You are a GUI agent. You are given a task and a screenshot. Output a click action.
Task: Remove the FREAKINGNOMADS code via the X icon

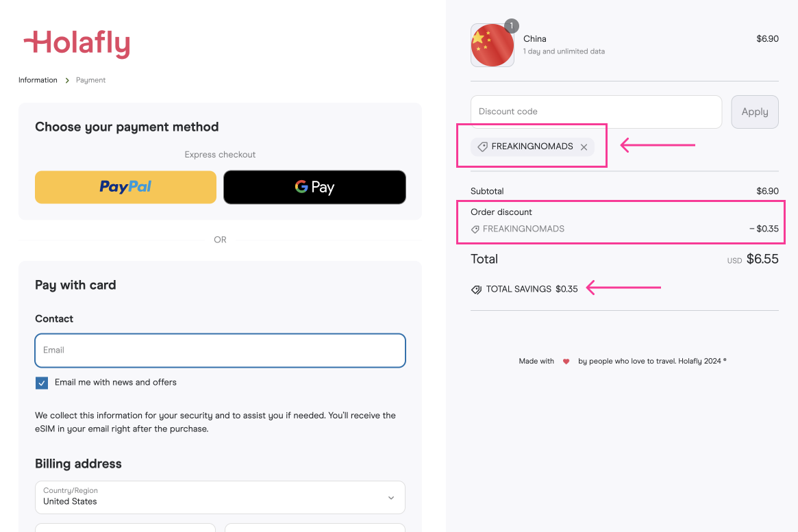pyautogui.click(x=584, y=147)
